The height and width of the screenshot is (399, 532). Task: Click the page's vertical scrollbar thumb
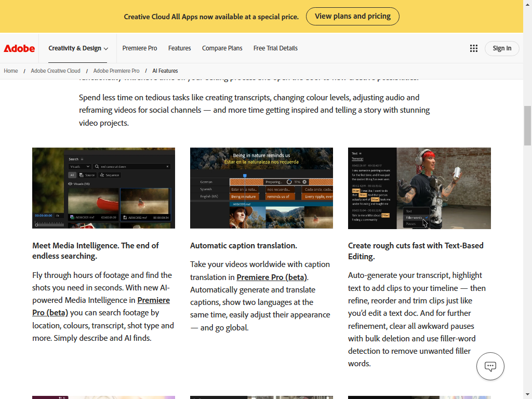527,126
